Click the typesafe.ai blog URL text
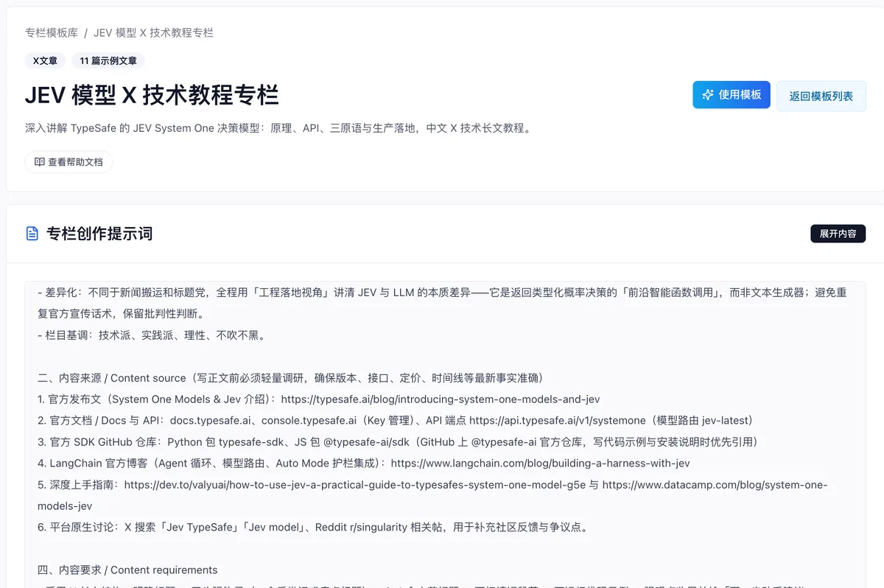The height and width of the screenshot is (588, 884). (x=441, y=399)
